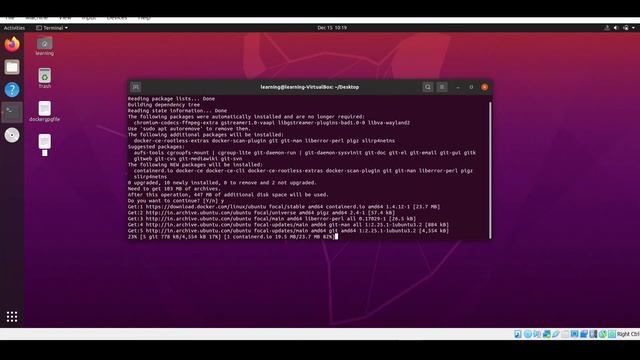Open Firefox from the Ubuntu dock
Viewport: 640px width, 360px height.
12,44
